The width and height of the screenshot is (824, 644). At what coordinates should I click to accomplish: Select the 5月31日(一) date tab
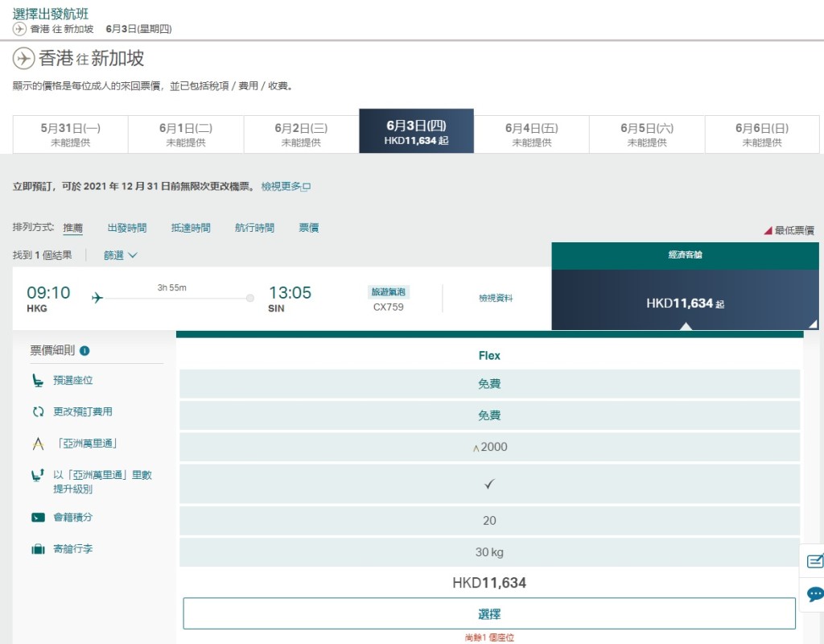tap(71, 134)
